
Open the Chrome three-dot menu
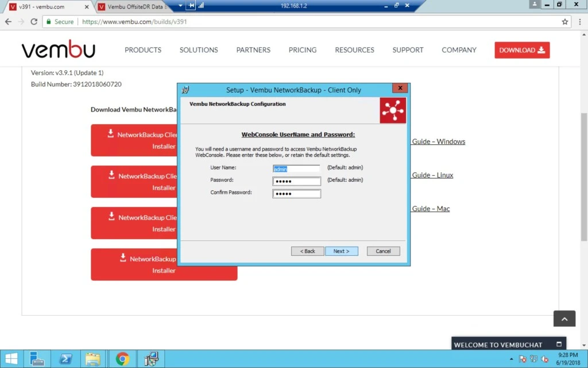[x=580, y=22]
